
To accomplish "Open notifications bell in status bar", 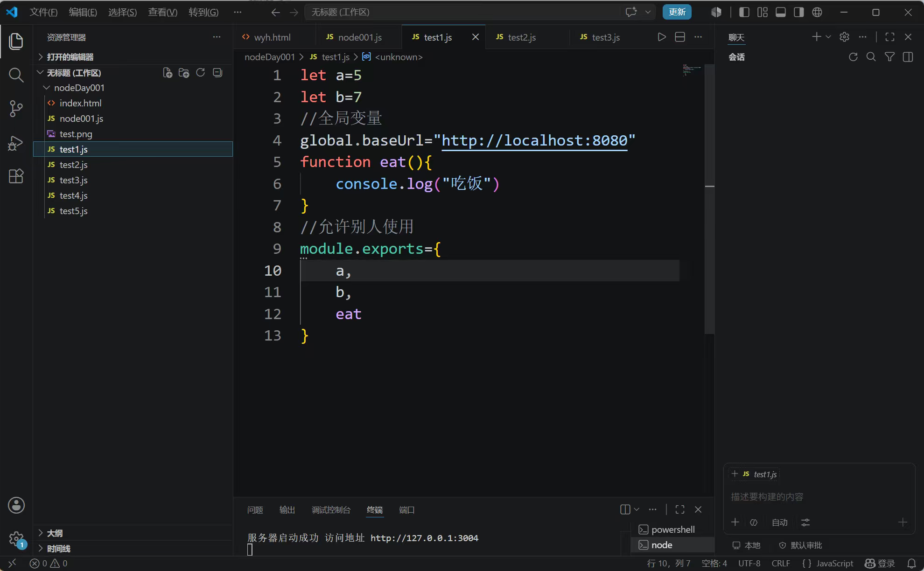I will pos(911,563).
